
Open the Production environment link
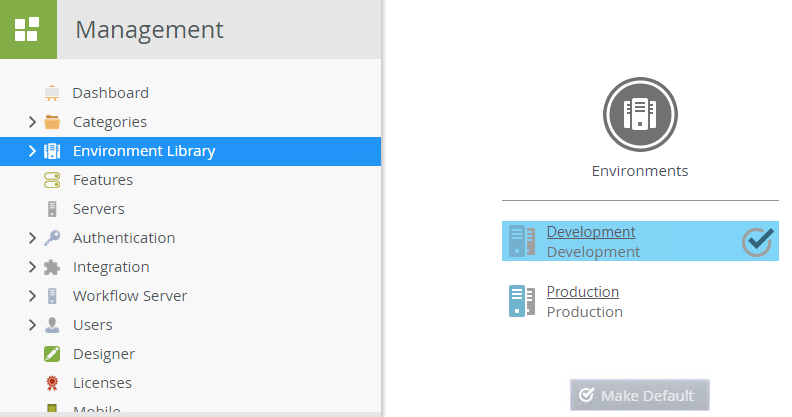(582, 292)
